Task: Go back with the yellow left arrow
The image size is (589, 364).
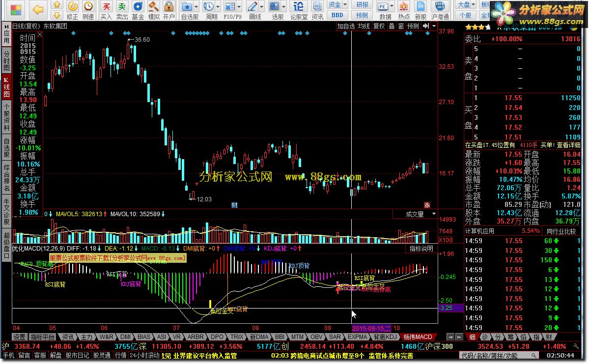Action: (x=38, y=10)
